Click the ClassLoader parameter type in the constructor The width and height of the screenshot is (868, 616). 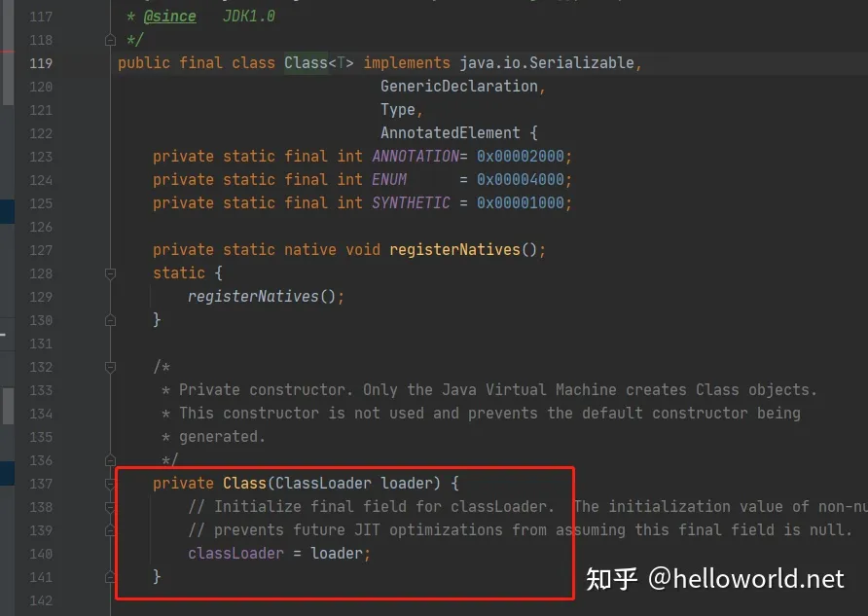[x=323, y=484]
